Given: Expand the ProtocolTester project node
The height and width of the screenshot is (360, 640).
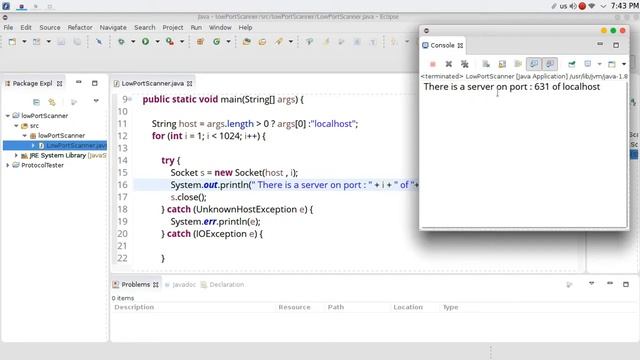Looking at the screenshot, I should pyautogui.click(x=8, y=165).
